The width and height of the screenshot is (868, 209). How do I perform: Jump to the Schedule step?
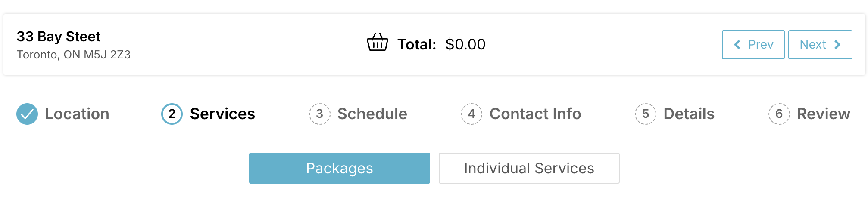click(x=372, y=114)
